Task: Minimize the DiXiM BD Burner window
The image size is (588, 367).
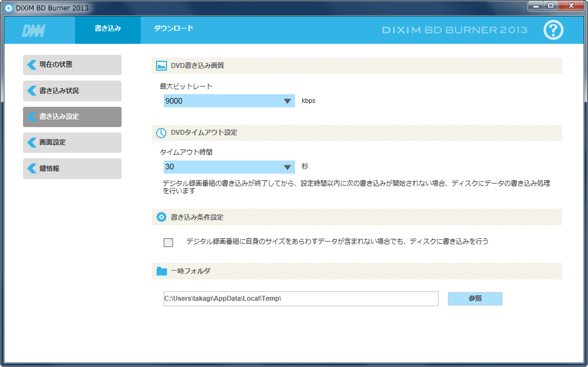Action: tap(536, 5)
